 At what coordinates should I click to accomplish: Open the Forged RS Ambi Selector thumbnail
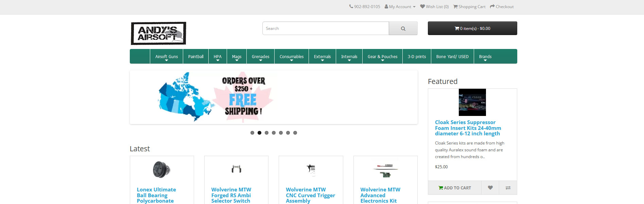coord(236,169)
